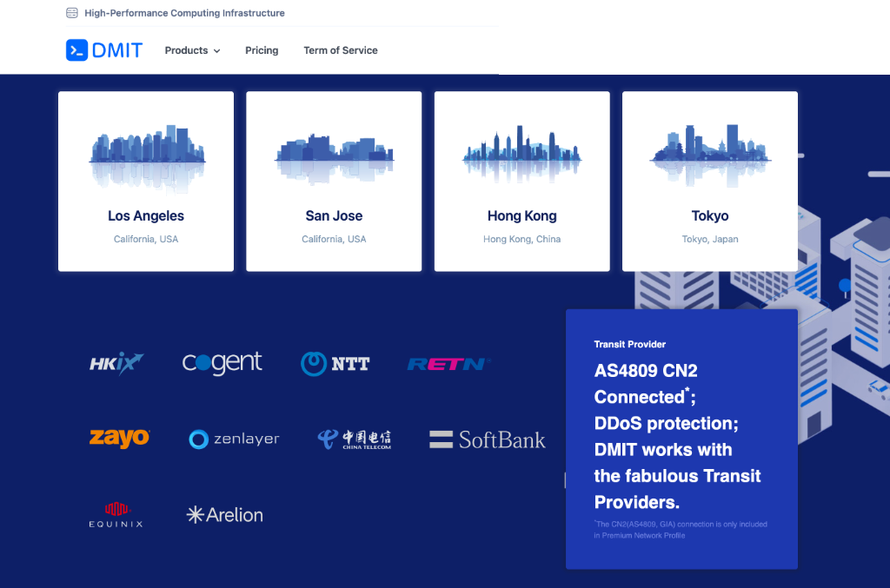Click the 'Hong Kong, China' subtitle
The width and height of the screenshot is (890, 588).
(522, 240)
